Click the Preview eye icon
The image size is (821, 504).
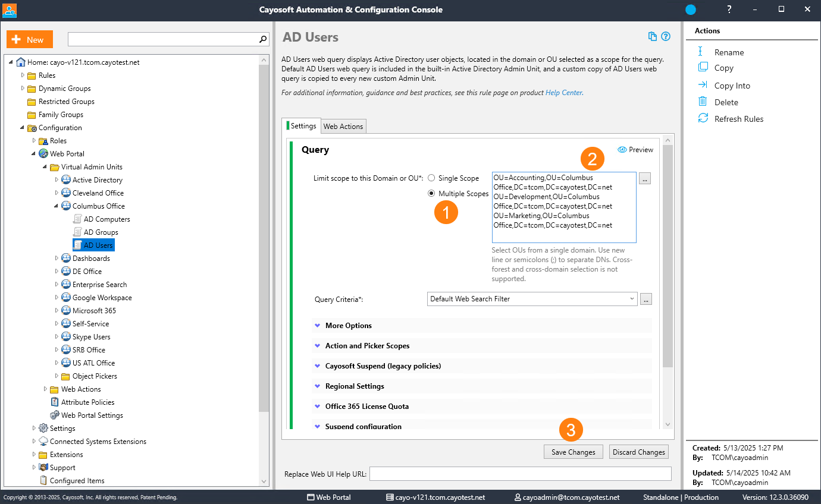click(x=622, y=150)
